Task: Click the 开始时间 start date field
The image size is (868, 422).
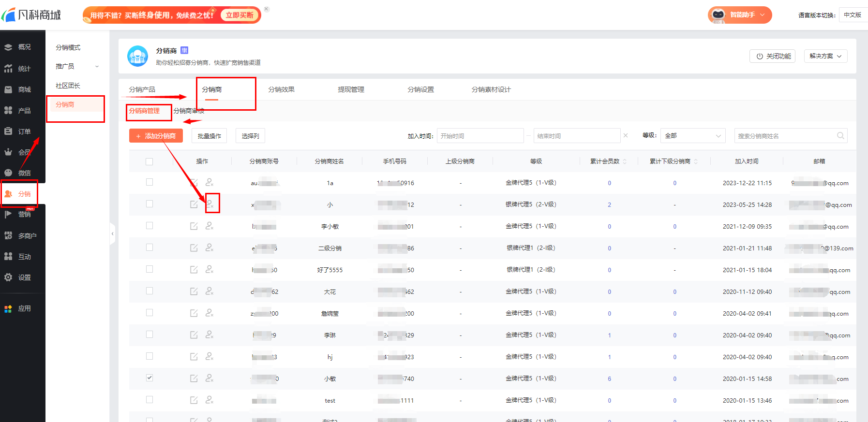Action: tap(480, 136)
